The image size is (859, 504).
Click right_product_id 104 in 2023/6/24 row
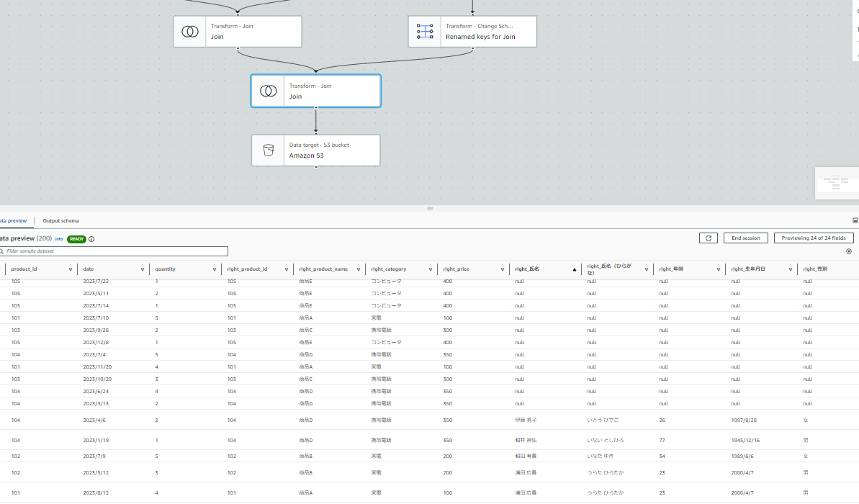tap(232, 392)
